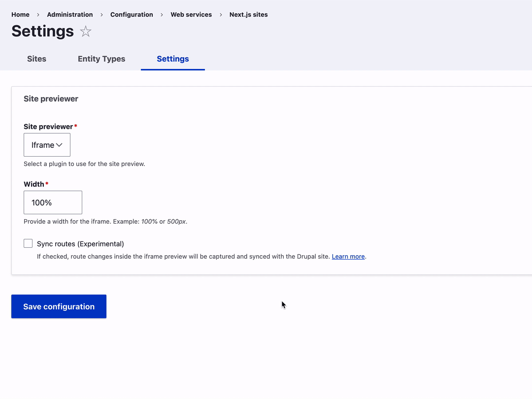
Task: Switch to the Sites tab
Action: 36,59
